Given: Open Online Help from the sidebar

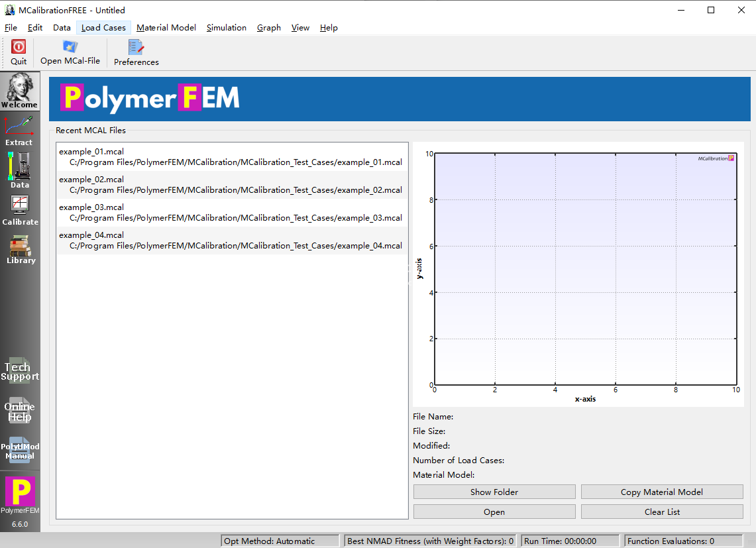Looking at the screenshot, I should [20, 411].
